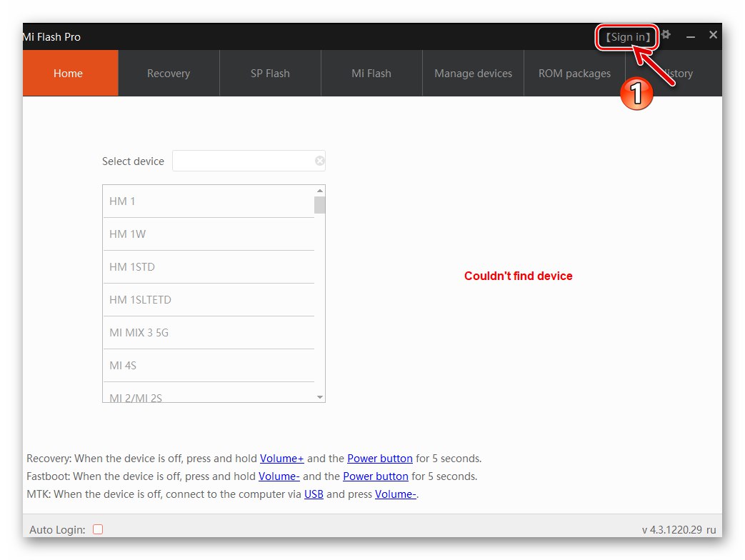Select MI 4S device
The height and width of the screenshot is (560, 745).
click(209, 365)
